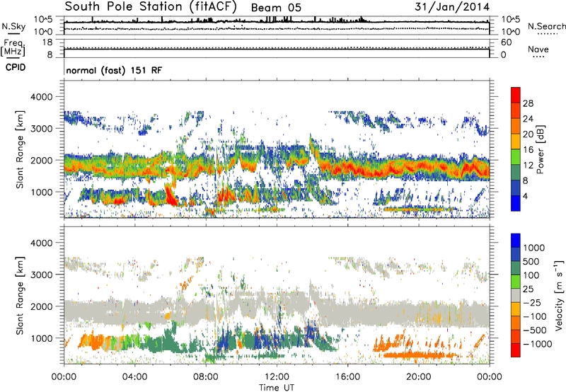Select the top blue segment of Velocity colorbar
Viewport: 566px width, 392px height.
(x=516, y=241)
